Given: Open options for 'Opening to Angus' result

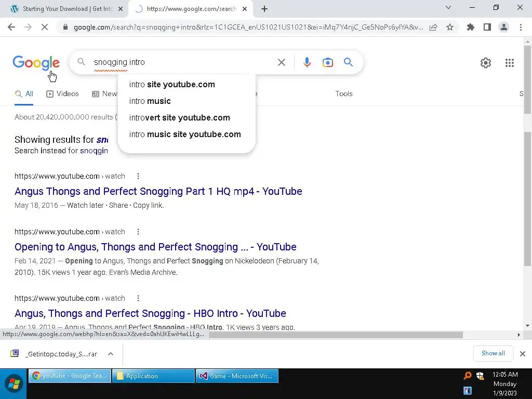Looking at the screenshot, I should point(138,232).
